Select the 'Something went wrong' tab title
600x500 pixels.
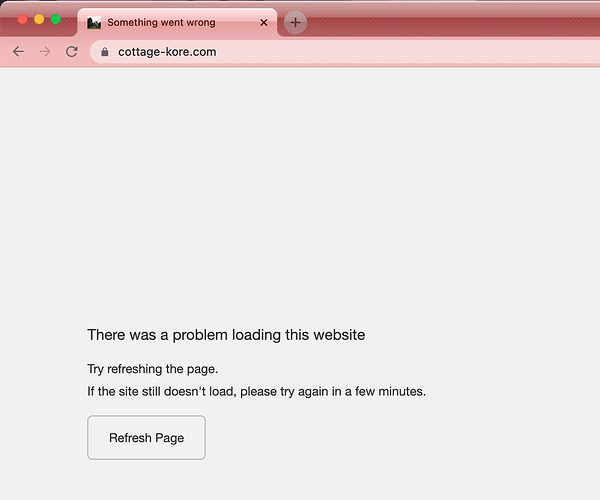point(161,23)
